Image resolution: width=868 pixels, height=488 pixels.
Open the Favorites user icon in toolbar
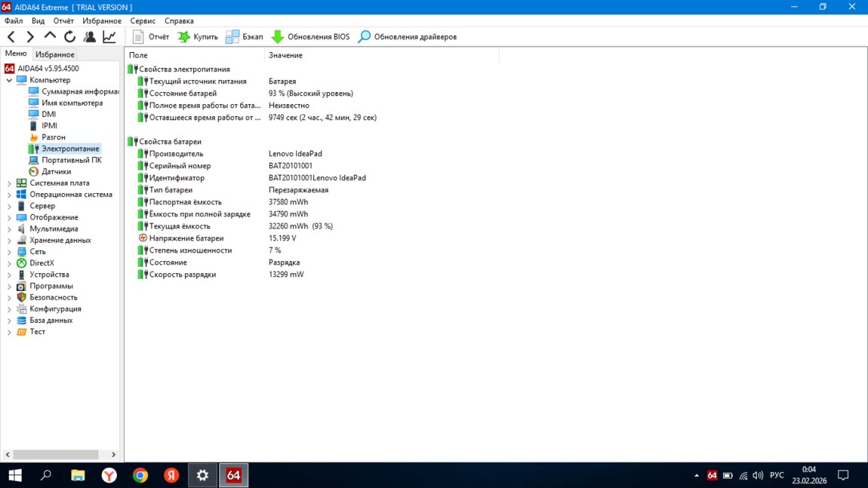tap(90, 36)
